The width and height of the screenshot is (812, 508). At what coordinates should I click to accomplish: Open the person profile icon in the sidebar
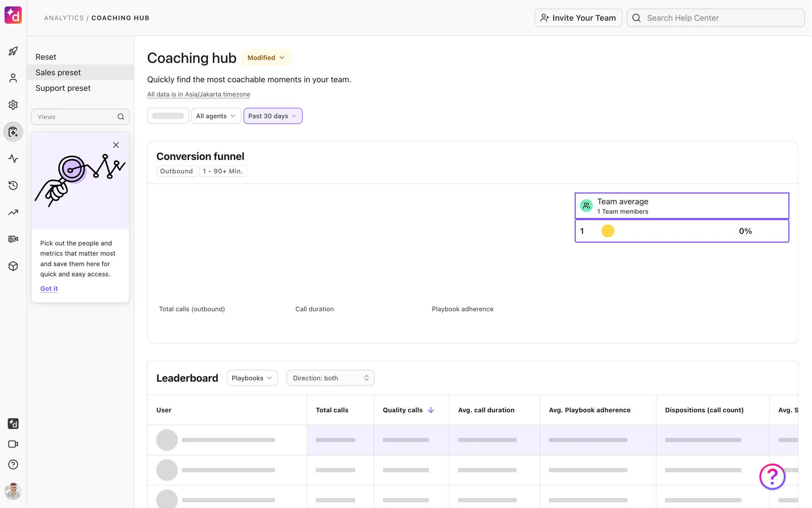pos(13,78)
